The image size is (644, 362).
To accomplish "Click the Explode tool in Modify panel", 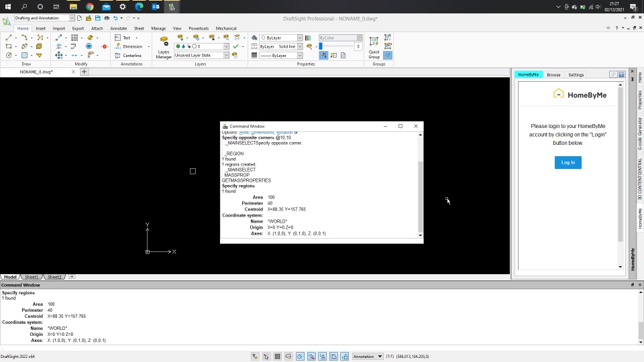I will 105,46.
